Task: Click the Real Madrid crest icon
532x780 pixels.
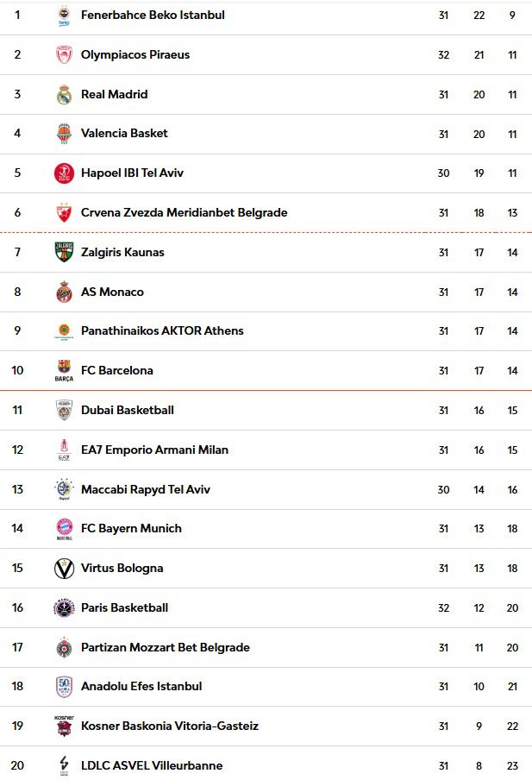Action: pos(64,95)
